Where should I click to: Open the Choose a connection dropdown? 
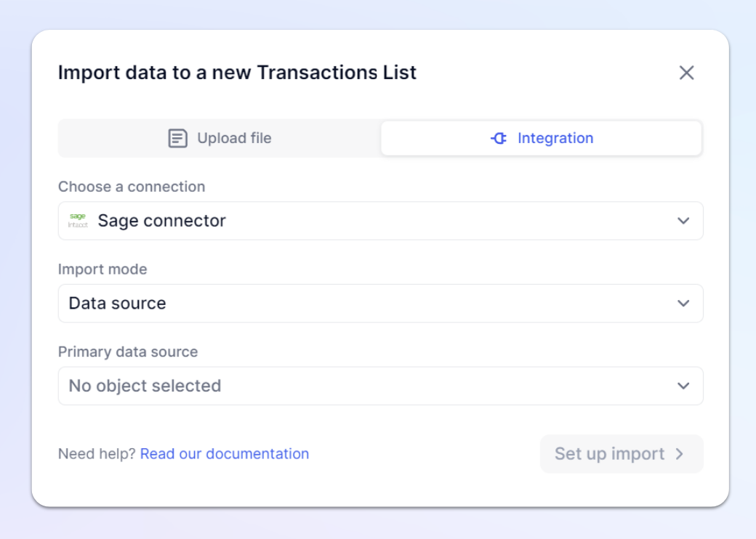[380, 221]
